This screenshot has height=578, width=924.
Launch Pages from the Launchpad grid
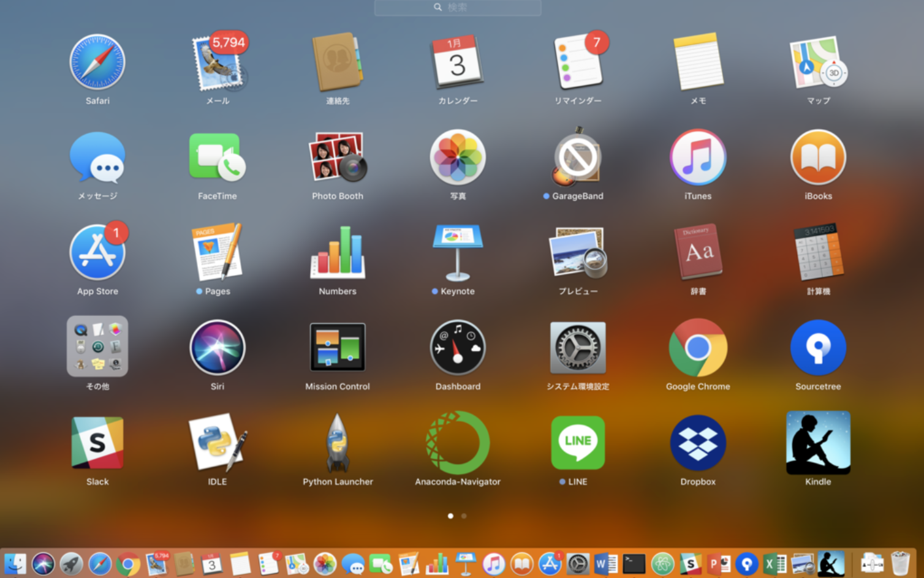click(x=217, y=252)
